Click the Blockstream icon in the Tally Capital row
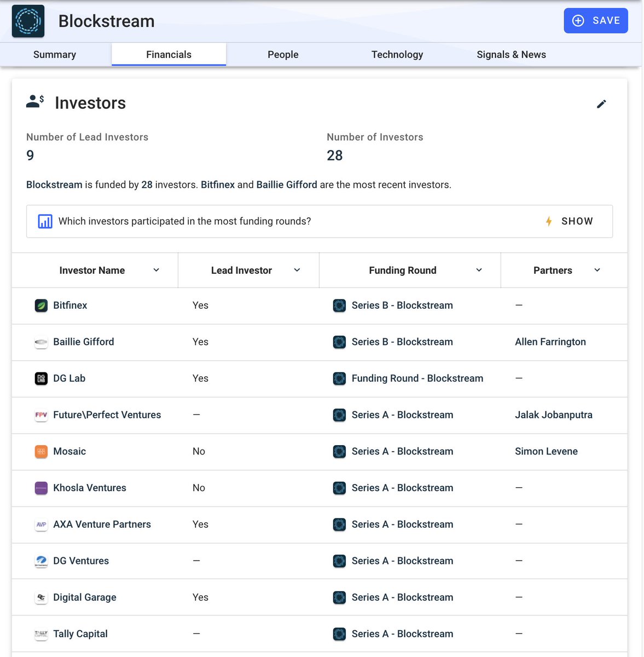This screenshot has height=657, width=644. coord(339,634)
